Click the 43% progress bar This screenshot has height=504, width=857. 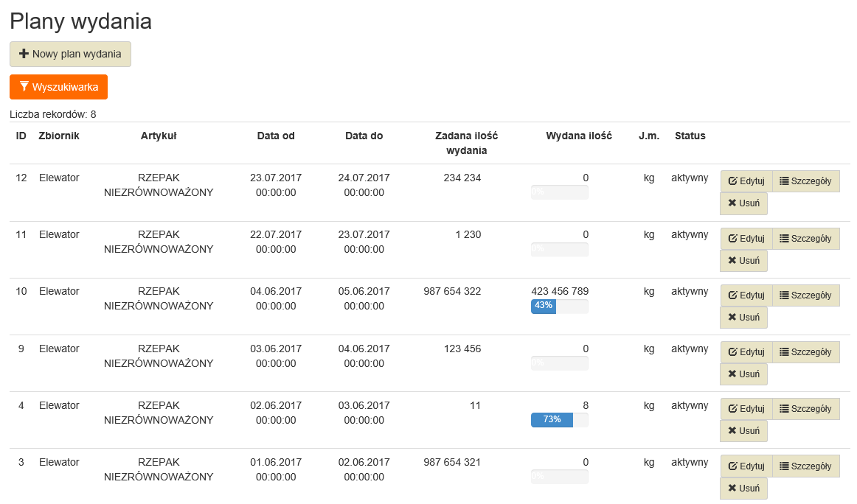click(x=559, y=306)
